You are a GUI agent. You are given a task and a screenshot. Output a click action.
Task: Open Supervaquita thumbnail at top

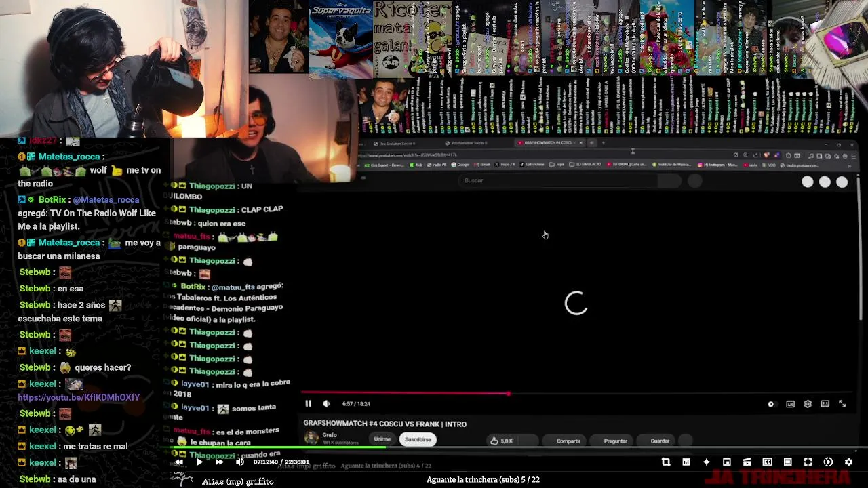340,40
